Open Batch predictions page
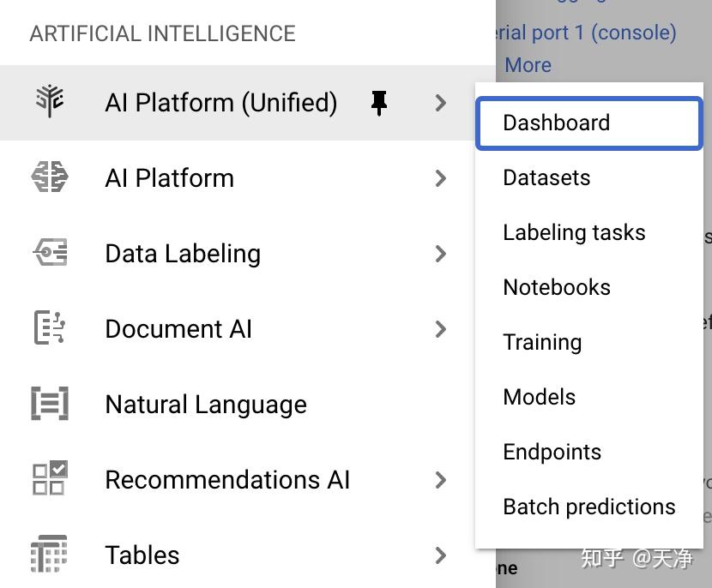712x588 pixels. coord(589,507)
